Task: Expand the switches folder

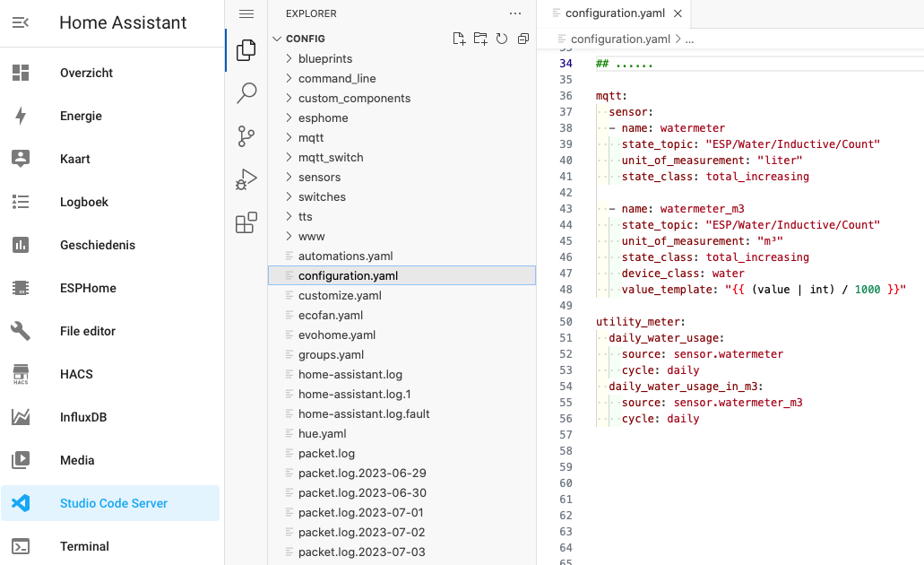Action: 289,197
